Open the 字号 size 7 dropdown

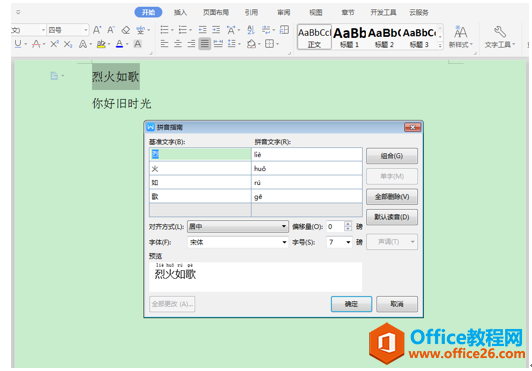click(x=340, y=242)
